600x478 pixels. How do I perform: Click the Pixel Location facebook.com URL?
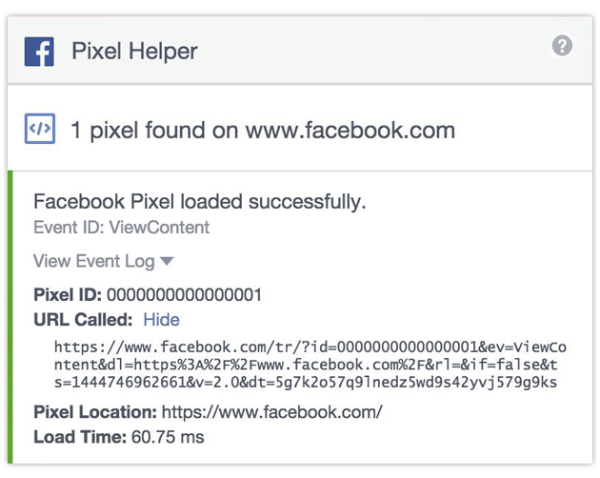272,412
